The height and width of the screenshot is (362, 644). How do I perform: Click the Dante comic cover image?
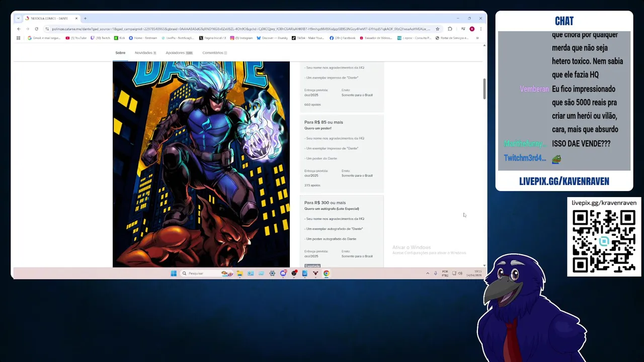201,164
